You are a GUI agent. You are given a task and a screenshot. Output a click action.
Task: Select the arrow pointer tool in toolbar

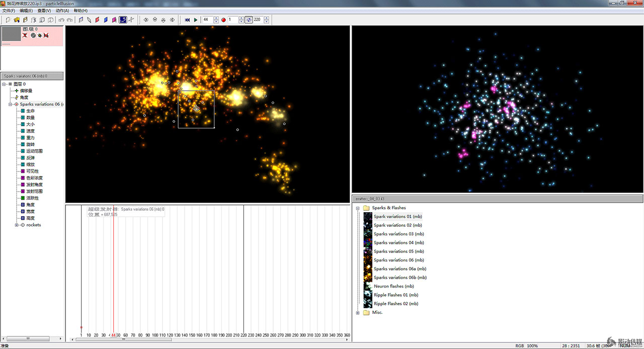pyautogui.click(x=89, y=20)
